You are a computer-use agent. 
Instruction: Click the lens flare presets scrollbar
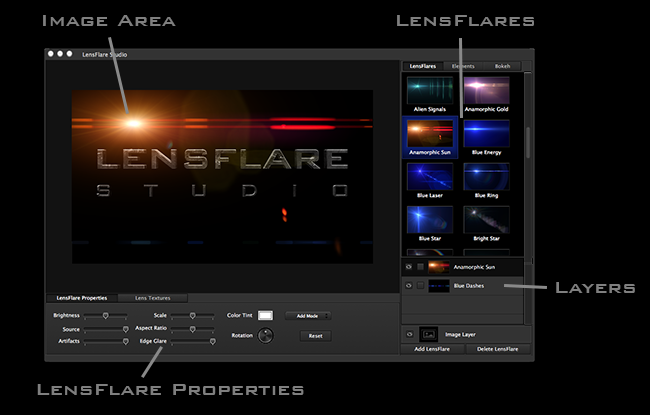click(x=528, y=142)
